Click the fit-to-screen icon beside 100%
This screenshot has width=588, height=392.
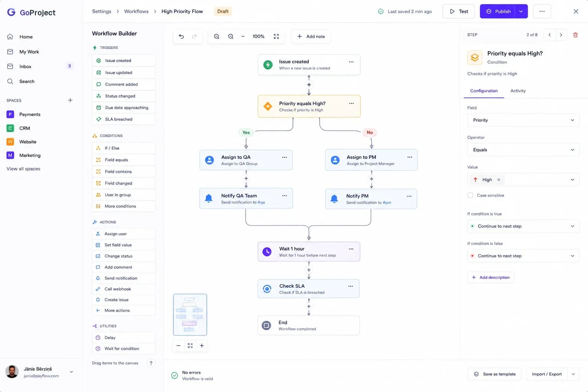coord(276,36)
